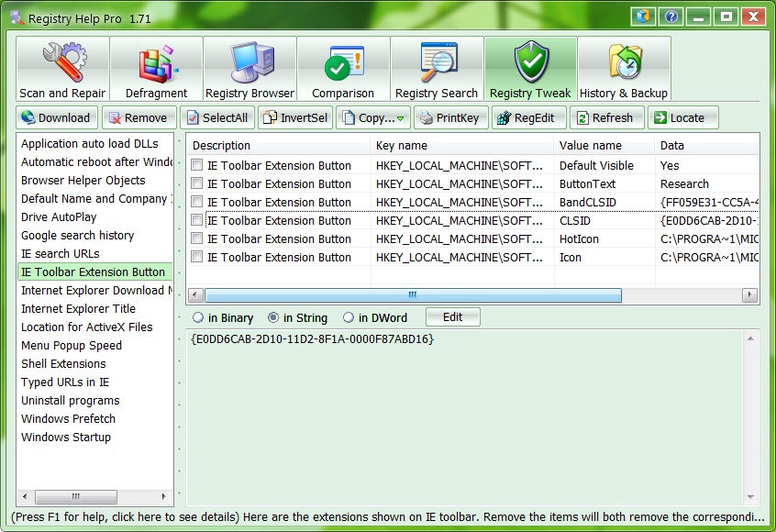Open the History & Backup section

click(x=624, y=69)
